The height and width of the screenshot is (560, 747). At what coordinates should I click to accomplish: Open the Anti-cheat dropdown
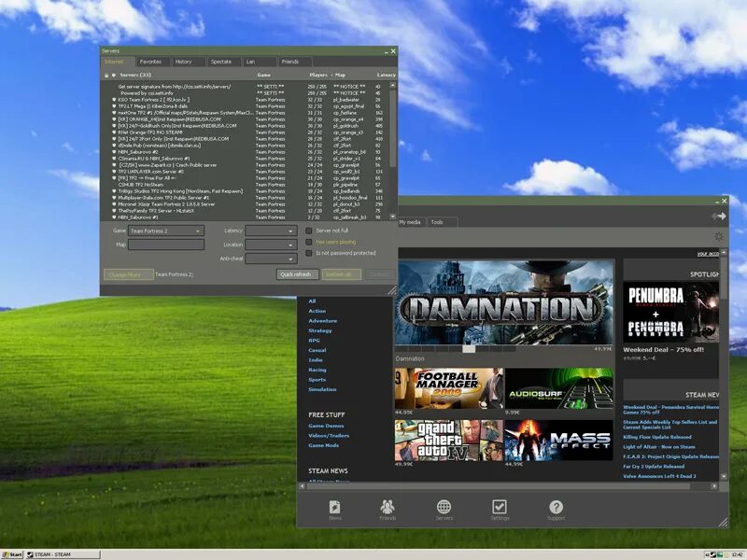point(271,257)
